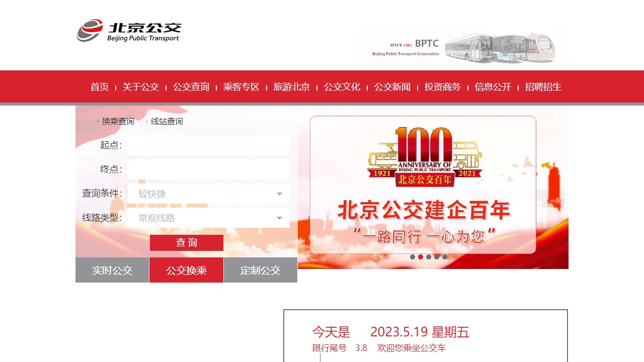Switch to the 线站查询 option
The height and width of the screenshot is (362, 644).
click(167, 121)
